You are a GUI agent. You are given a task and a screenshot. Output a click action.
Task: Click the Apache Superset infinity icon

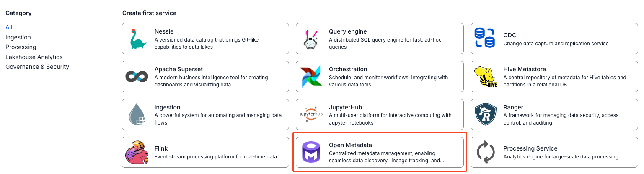coord(137,77)
